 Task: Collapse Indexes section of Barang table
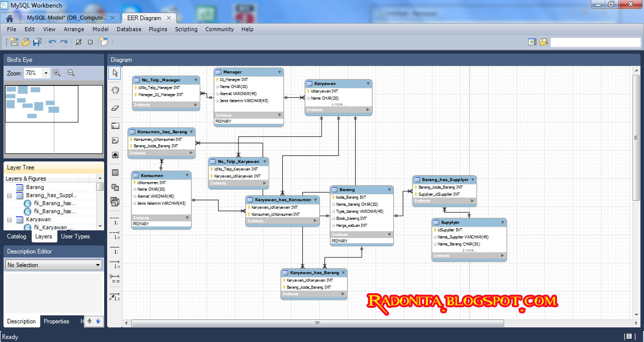[389, 234]
